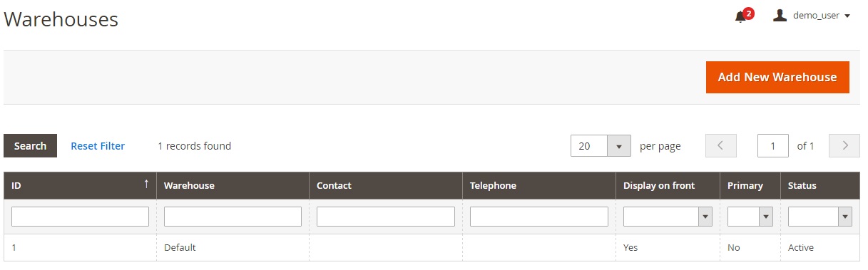Click the demo_user account avatar icon
Screen dimensions: 868x270
point(780,15)
